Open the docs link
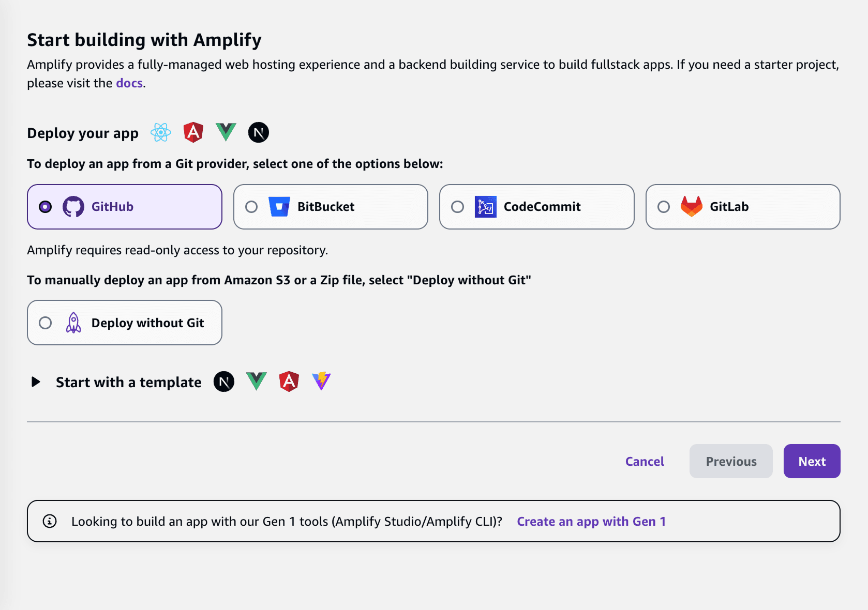This screenshot has width=868, height=610. click(x=129, y=83)
